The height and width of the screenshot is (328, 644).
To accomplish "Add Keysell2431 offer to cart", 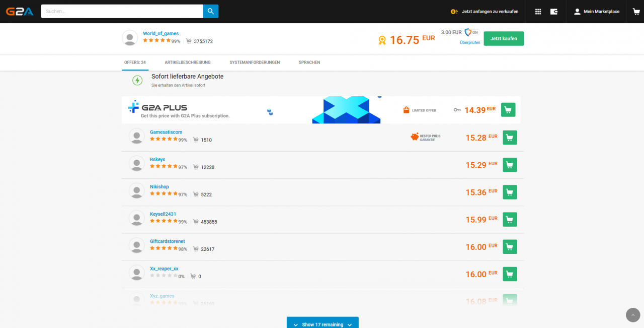I will [510, 219].
